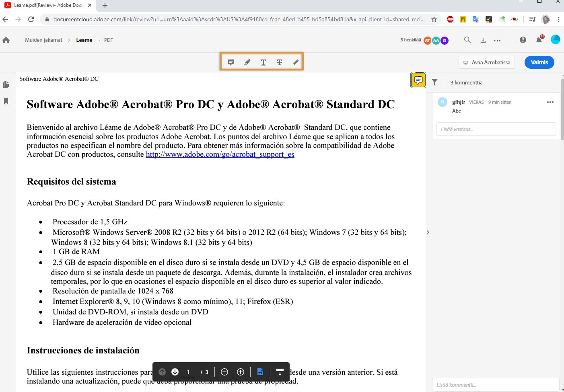Open a new browser tab
The height and width of the screenshot is (392, 564).
tap(105, 5)
